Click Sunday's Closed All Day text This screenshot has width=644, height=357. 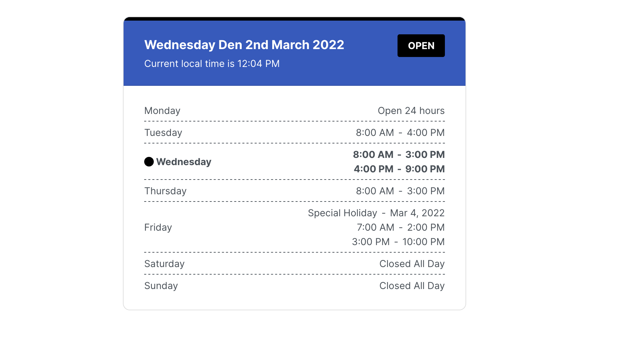click(x=412, y=286)
